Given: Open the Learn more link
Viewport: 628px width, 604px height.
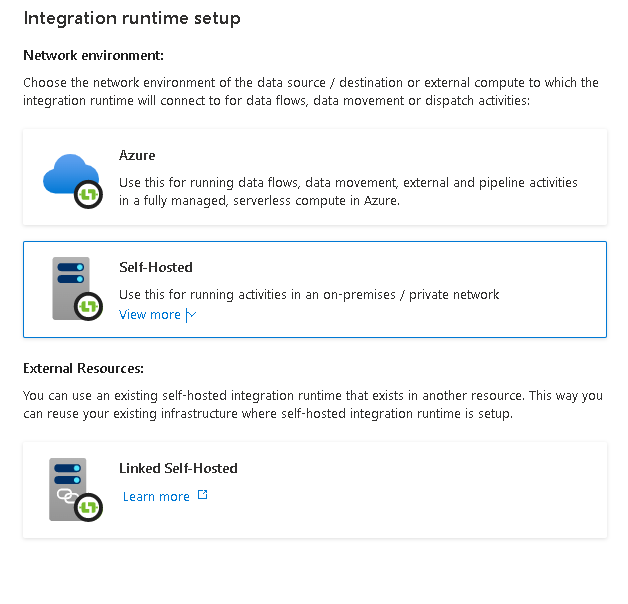Looking at the screenshot, I should [x=156, y=497].
